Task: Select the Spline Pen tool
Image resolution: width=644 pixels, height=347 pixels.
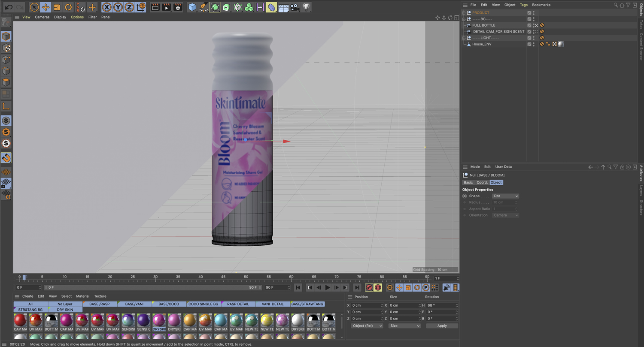Action: coord(204,7)
